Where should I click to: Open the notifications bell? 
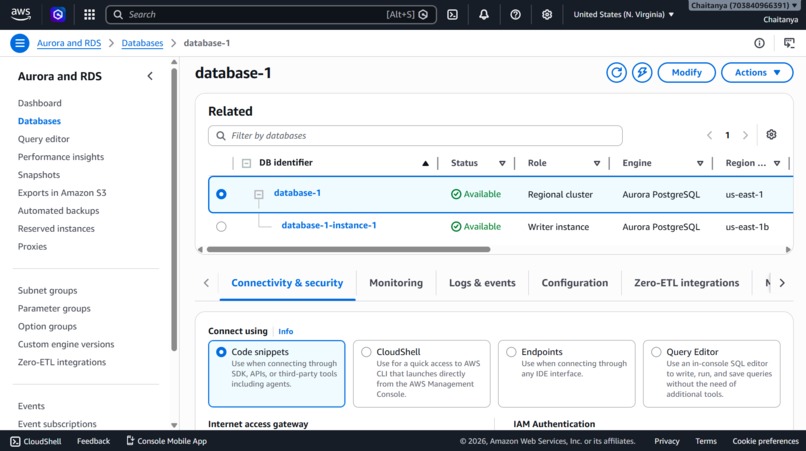(x=484, y=14)
